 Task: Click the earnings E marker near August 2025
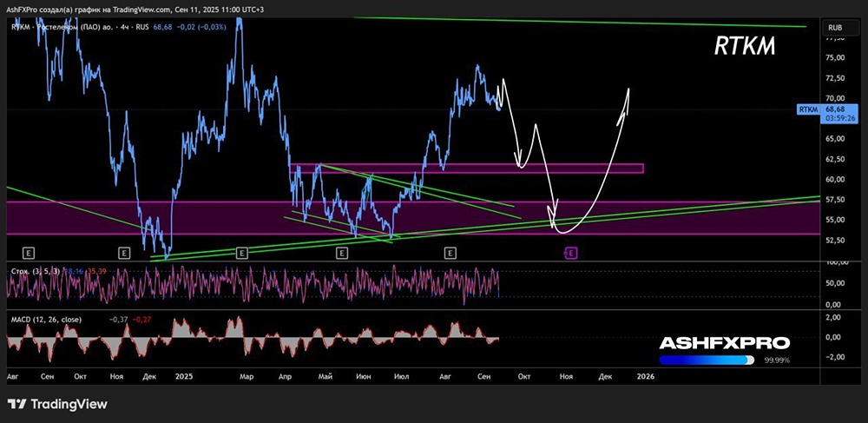[x=450, y=253]
